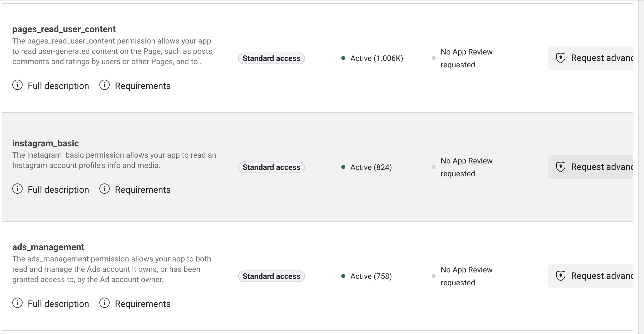The width and height of the screenshot is (644, 334).
Task: Click the vertical scrollbar on right edge
Action: pyautogui.click(x=641, y=167)
